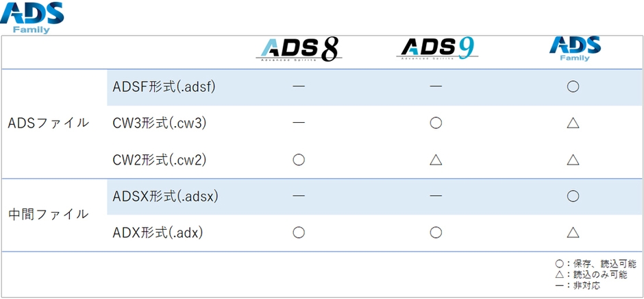Image resolution: width=644 pixels, height=299 pixels.
Task: Click the ADS Family triangle in CW3 row
Action: pos(573,123)
